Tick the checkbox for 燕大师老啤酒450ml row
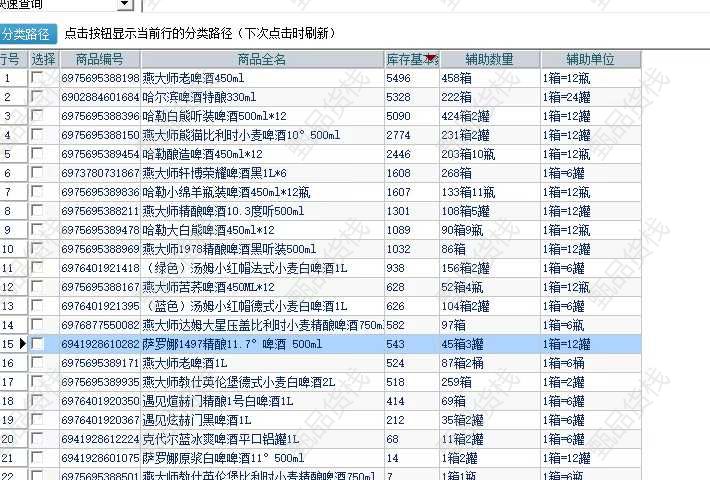This screenshot has width=710, height=480. tap(37, 78)
